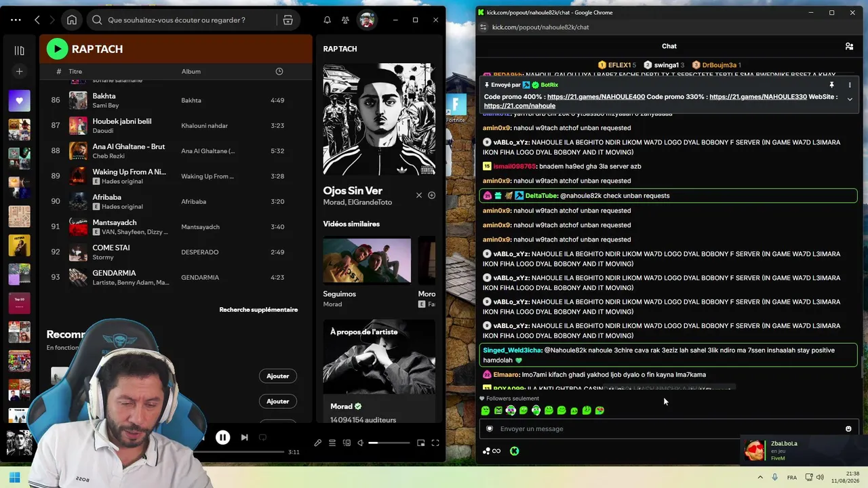Add the first recommended song with Ajouter
The image size is (868, 488).
(277, 376)
